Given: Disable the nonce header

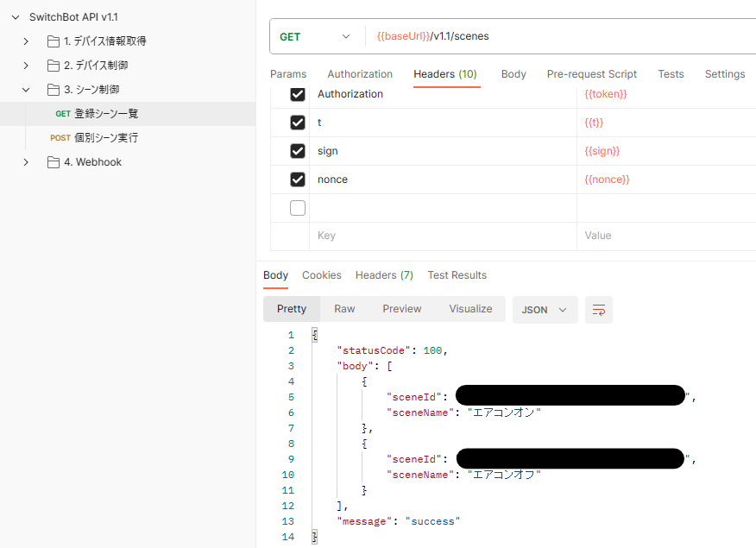Looking at the screenshot, I should [x=297, y=179].
